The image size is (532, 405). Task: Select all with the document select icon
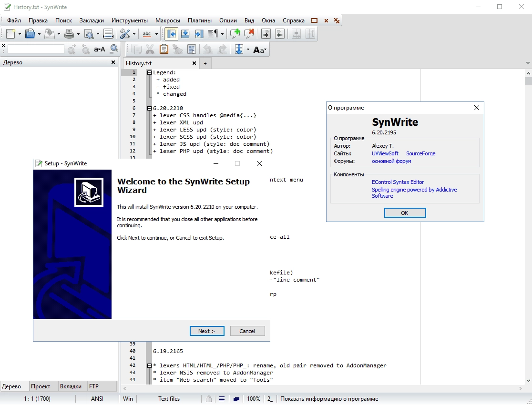pos(192,50)
